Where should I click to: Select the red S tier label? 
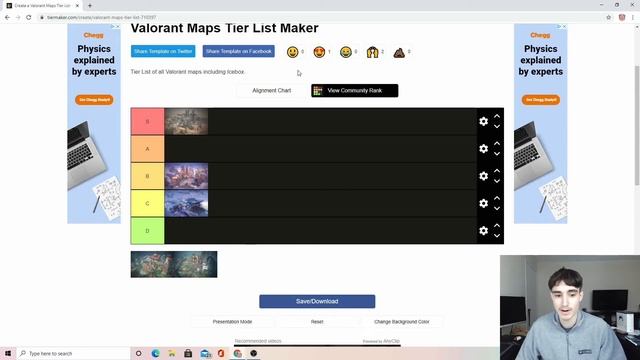[147, 122]
